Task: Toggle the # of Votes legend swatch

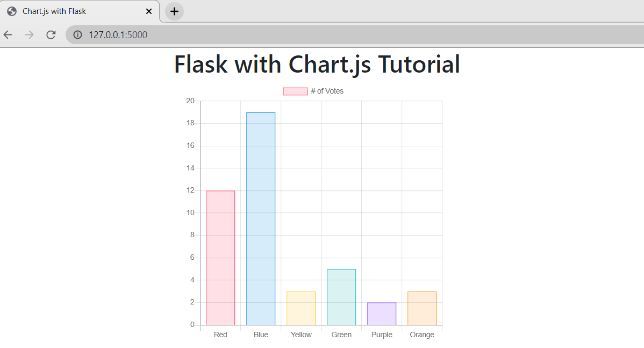Action: point(295,91)
